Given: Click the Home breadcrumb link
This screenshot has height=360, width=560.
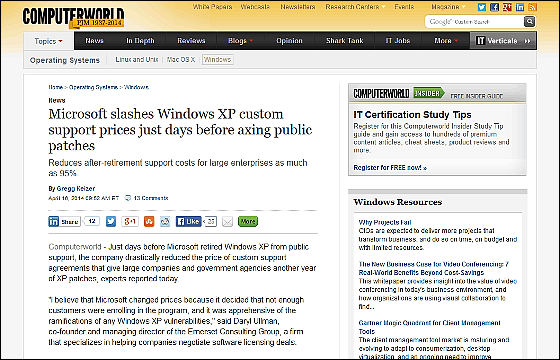Looking at the screenshot, I should tap(55, 87).
